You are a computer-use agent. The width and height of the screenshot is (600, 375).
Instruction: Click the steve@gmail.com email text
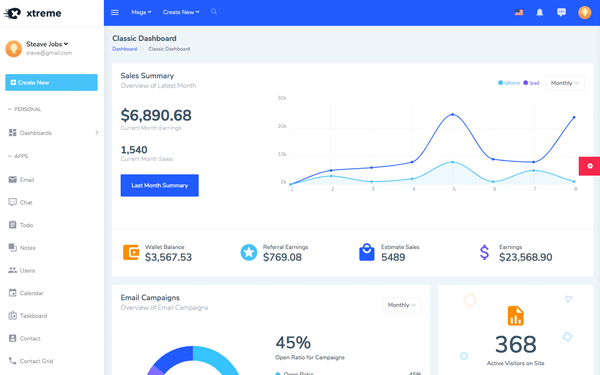tap(49, 53)
